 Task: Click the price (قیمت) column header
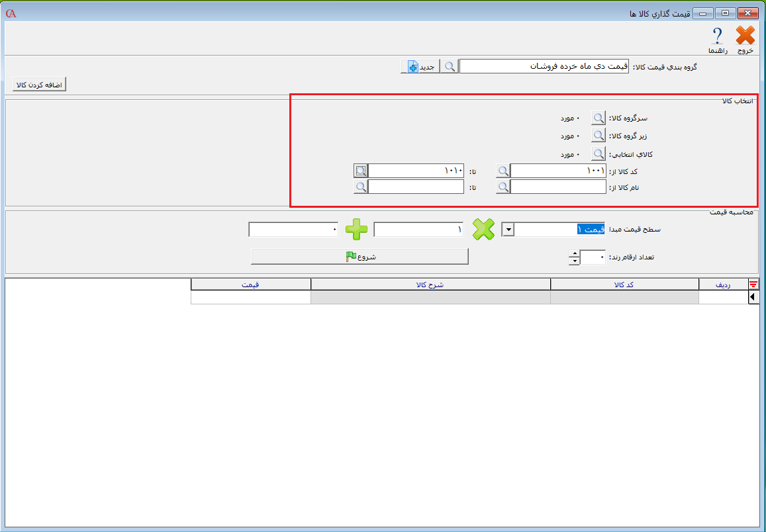coord(250,284)
